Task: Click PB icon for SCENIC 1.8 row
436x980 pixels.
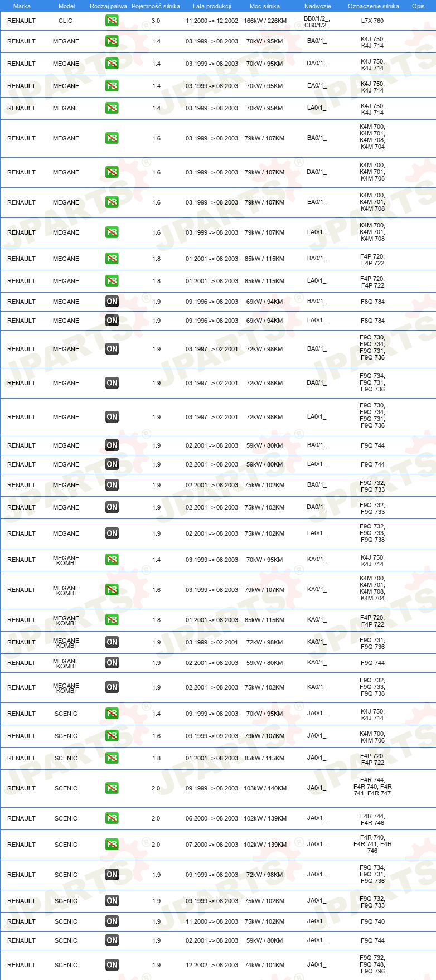Action: click(112, 758)
